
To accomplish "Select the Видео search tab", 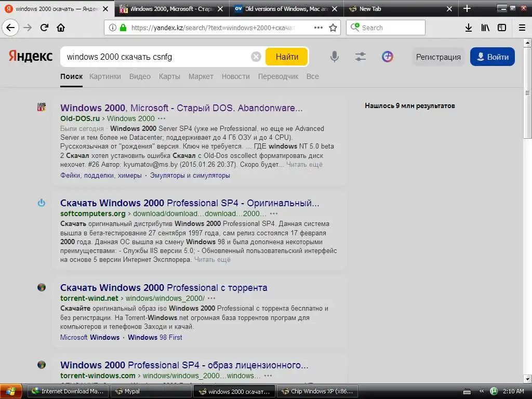I will click(x=140, y=76).
